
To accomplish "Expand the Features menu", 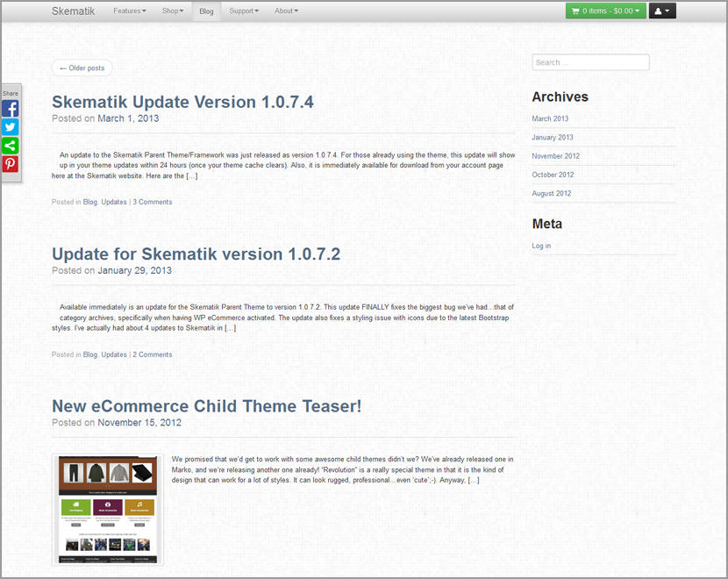I will click(x=130, y=11).
